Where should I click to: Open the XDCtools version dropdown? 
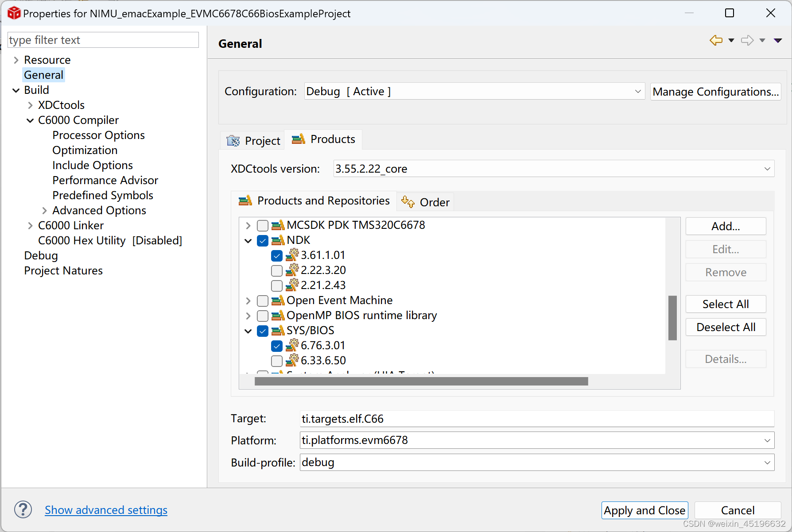[554, 169]
